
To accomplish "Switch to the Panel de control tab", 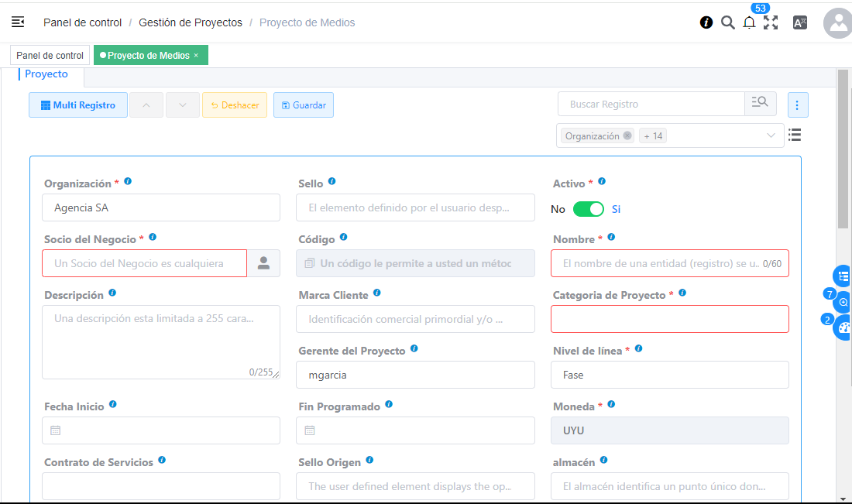I will tap(50, 56).
